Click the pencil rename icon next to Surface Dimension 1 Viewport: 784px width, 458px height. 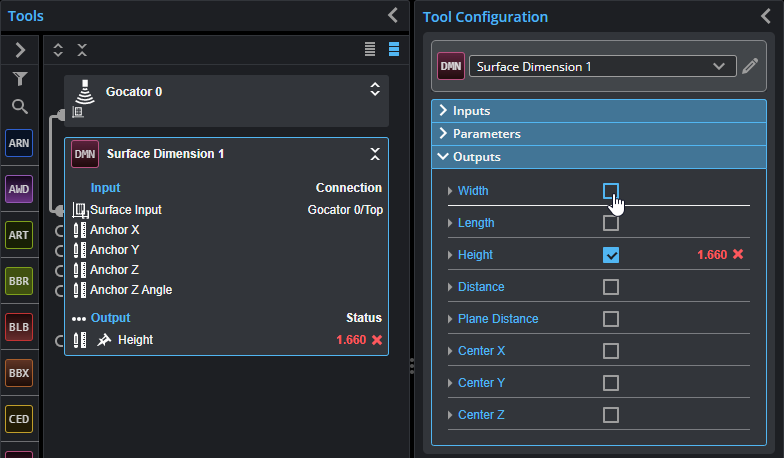click(x=750, y=66)
